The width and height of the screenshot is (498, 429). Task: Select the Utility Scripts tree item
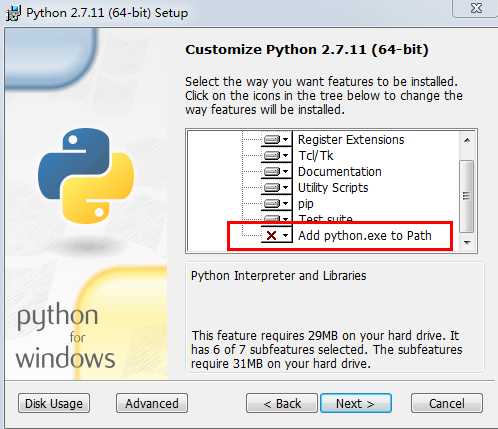click(x=333, y=188)
